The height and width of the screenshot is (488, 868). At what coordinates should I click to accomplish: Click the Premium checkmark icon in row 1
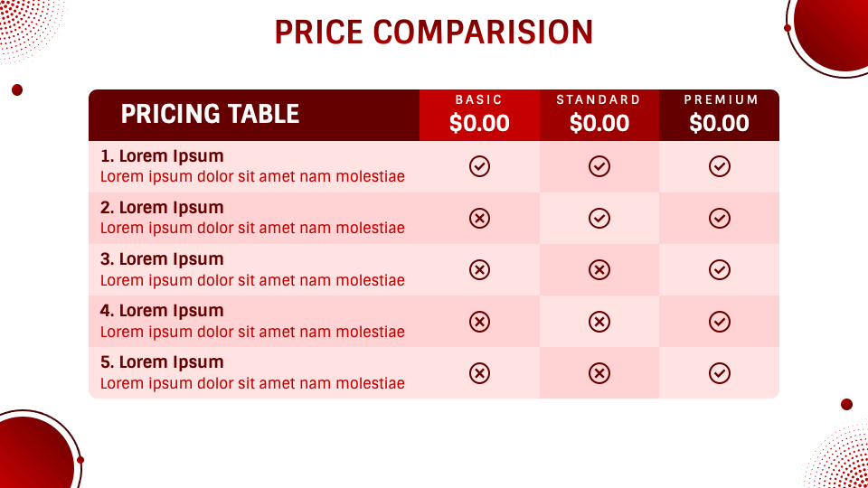coord(719,166)
